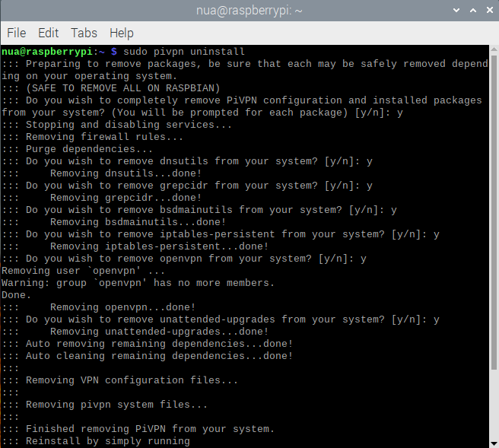Click the 'Removing VPN configuration files...' line

pyautogui.click(x=132, y=380)
